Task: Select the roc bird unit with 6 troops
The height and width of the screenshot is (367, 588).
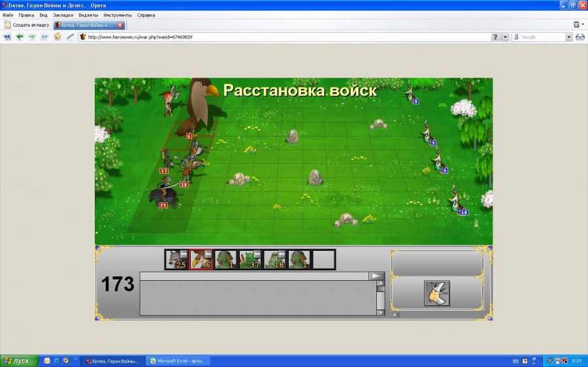Action: [201, 259]
